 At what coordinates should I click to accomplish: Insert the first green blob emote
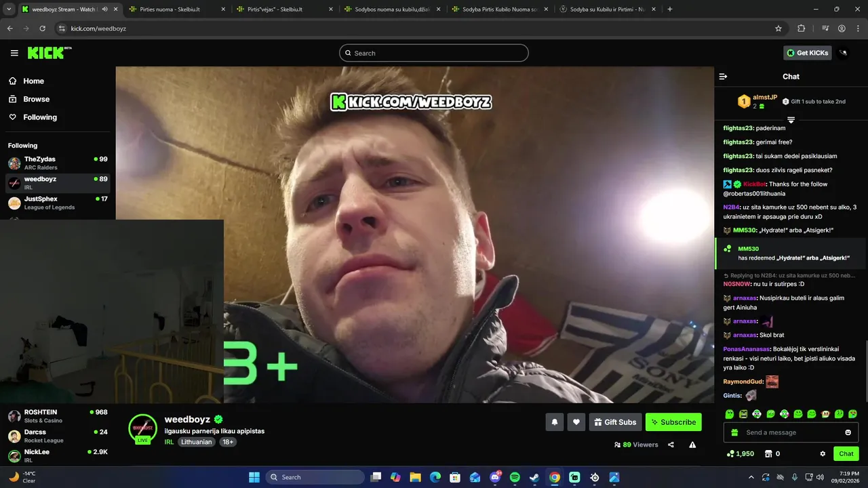(730, 414)
